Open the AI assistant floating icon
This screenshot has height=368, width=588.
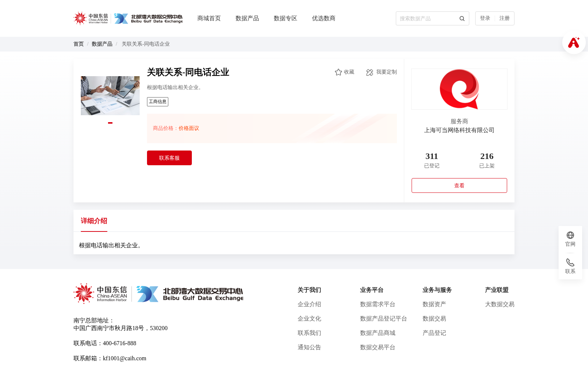pos(574,42)
